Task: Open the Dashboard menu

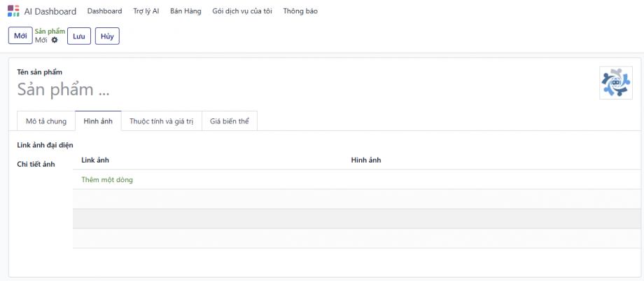Action: (104, 11)
